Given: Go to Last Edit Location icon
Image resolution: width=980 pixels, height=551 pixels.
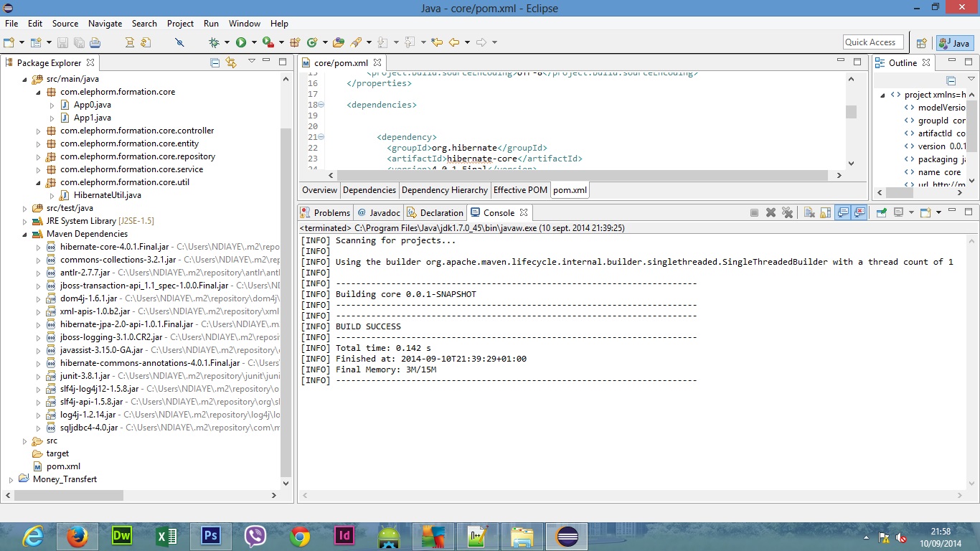Looking at the screenshot, I should point(436,42).
